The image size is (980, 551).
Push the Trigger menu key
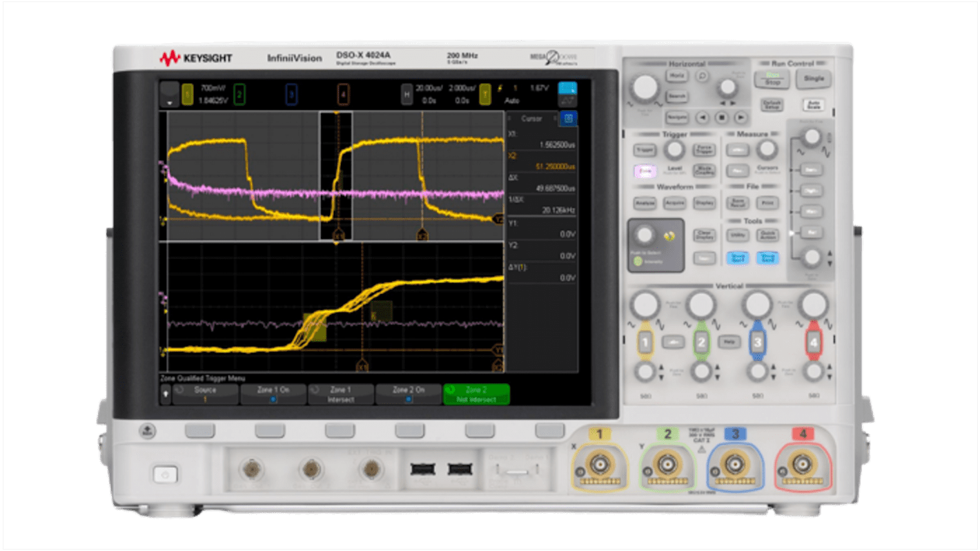pyautogui.click(x=645, y=150)
